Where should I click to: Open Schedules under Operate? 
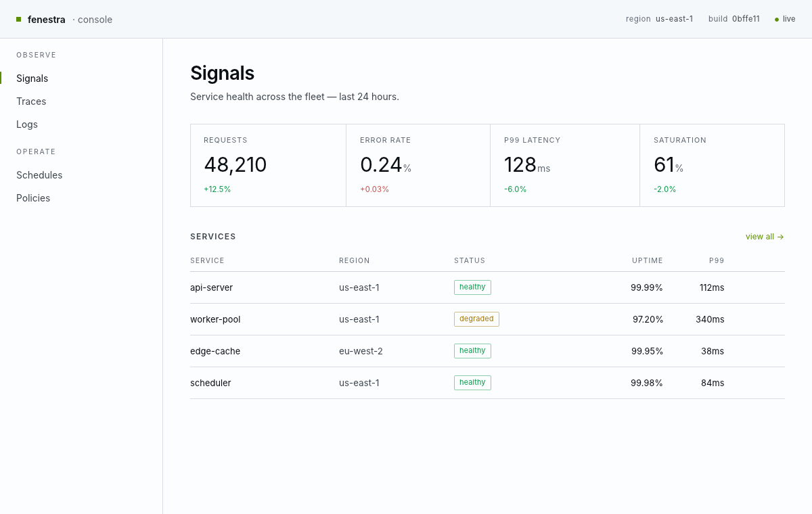click(81, 175)
